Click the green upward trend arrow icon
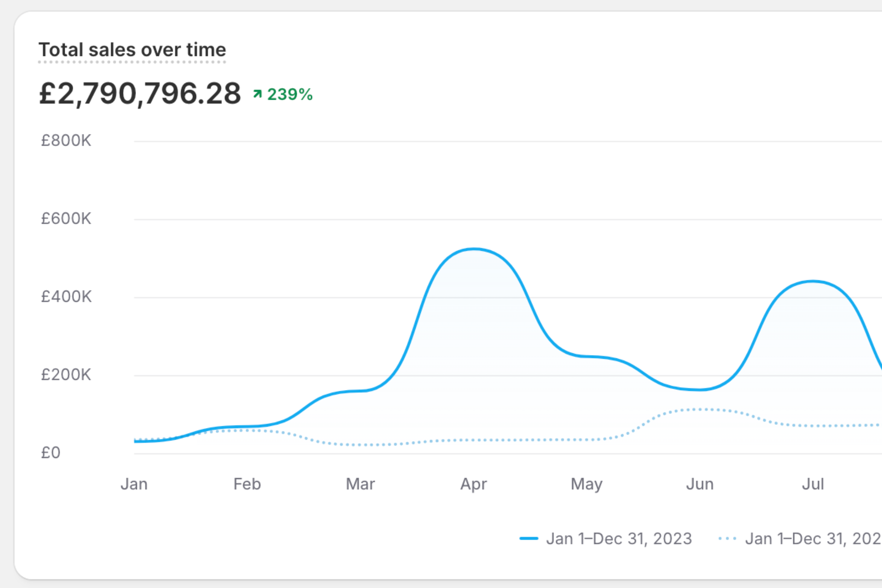Screen dimensions: 882x588 (257, 94)
